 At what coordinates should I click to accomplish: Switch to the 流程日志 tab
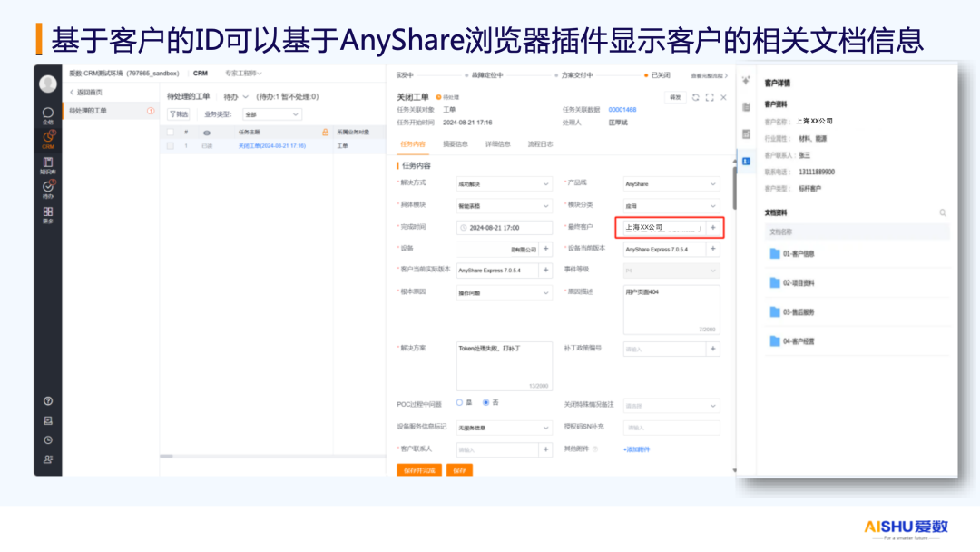(540, 144)
